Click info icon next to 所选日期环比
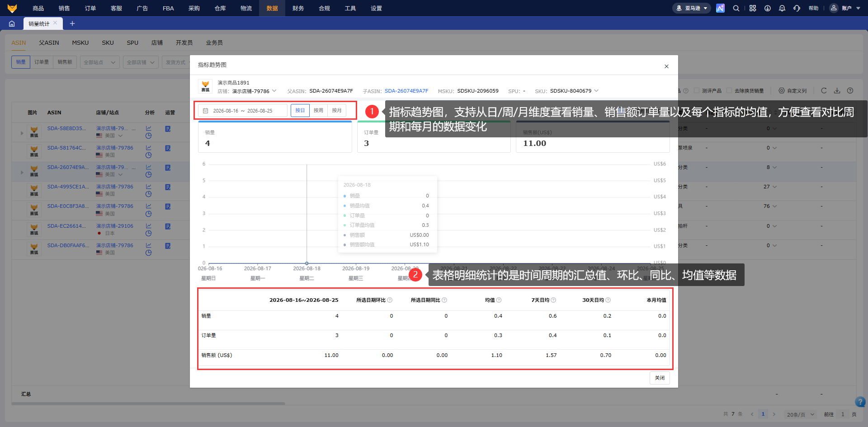The image size is (868, 427). 390,300
